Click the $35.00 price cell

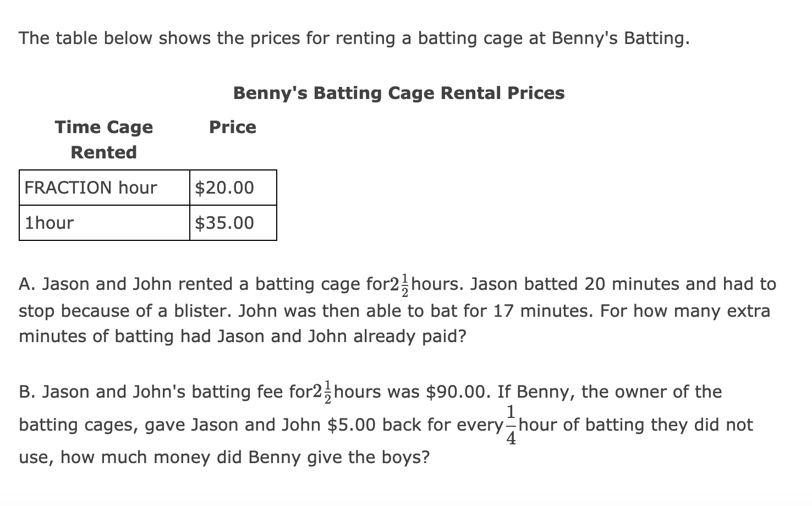pyautogui.click(x=224, y=223)
